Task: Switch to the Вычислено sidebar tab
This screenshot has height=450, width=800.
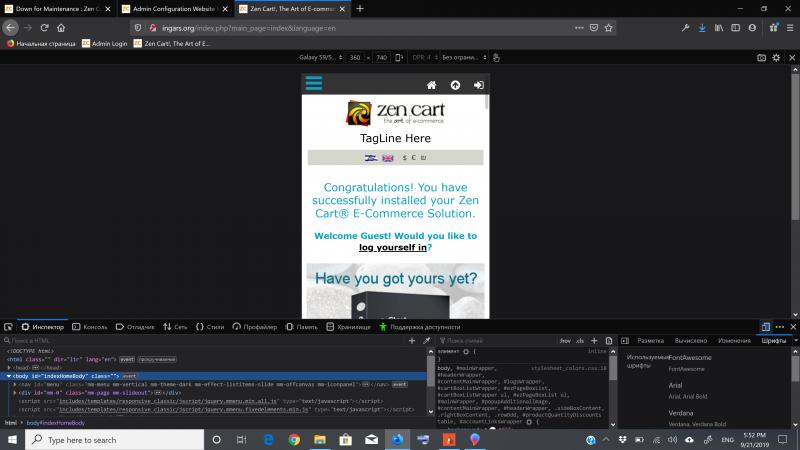Action: pyautogui.click(x=691, y=340)
